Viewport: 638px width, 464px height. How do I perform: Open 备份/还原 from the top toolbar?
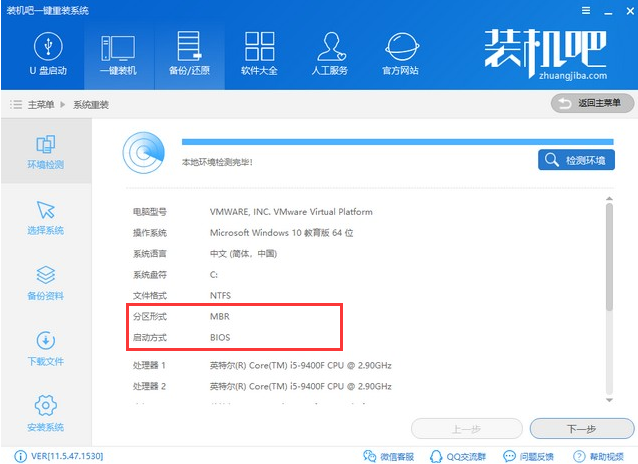click(x=188, y=54)
